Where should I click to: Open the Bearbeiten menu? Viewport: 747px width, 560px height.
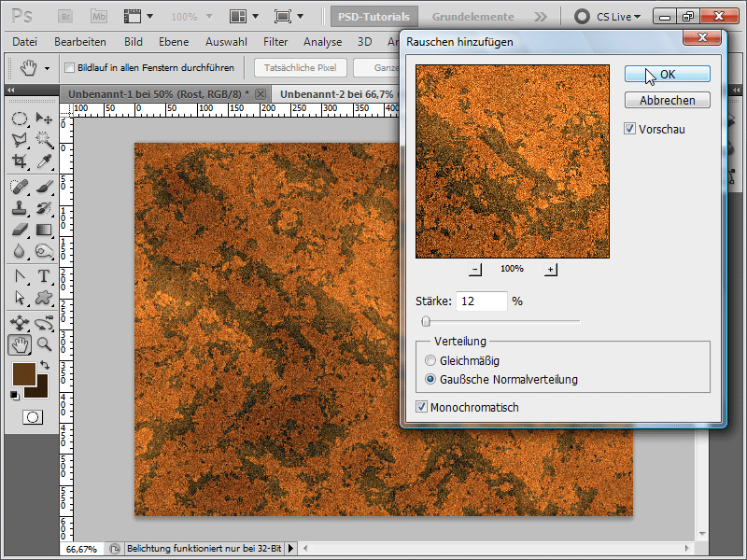coord(80,42)
